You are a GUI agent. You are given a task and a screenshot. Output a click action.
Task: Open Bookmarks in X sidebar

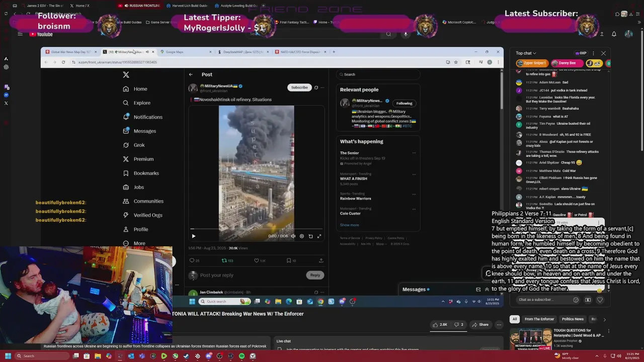pyautogui.click(x=141, y=173)
